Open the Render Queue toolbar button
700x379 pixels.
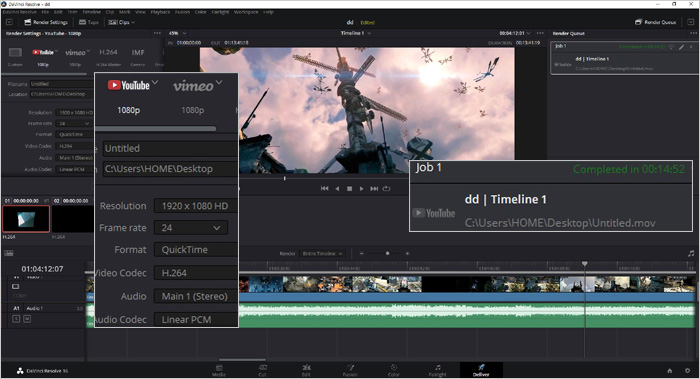(x=655, y=22)
